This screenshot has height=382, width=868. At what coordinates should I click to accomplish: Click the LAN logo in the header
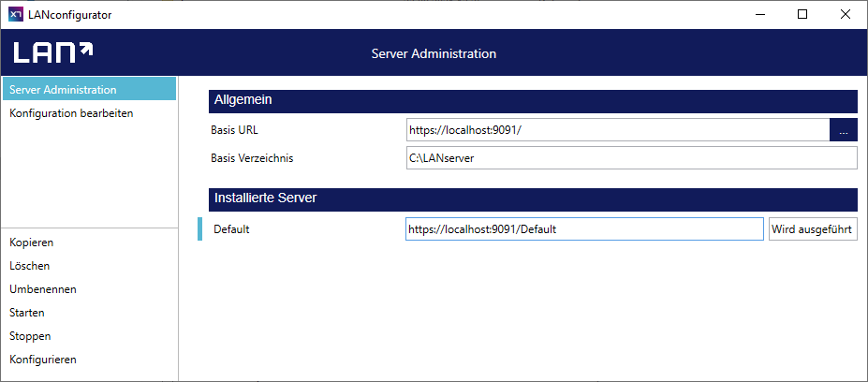pyautogui.click(x=52, y=53)
